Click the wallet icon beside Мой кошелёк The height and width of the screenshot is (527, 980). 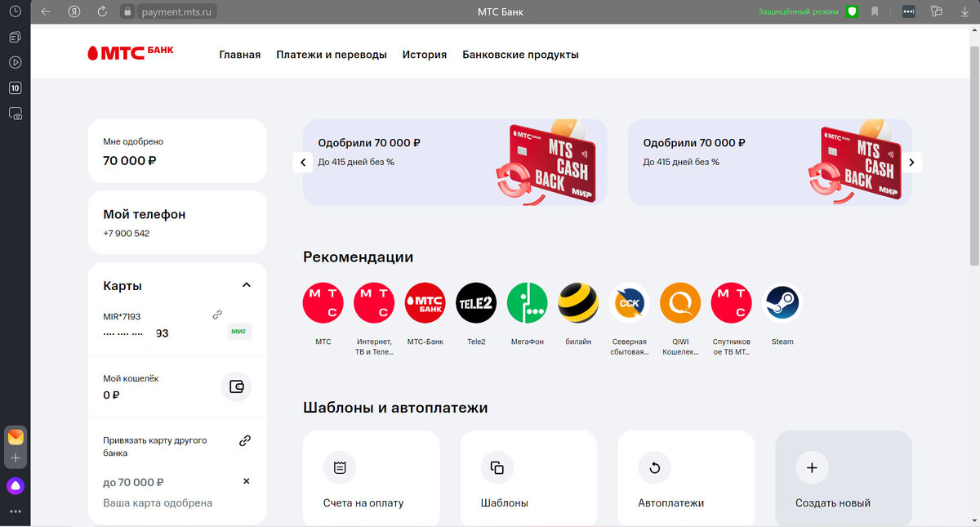pos(236,386)
